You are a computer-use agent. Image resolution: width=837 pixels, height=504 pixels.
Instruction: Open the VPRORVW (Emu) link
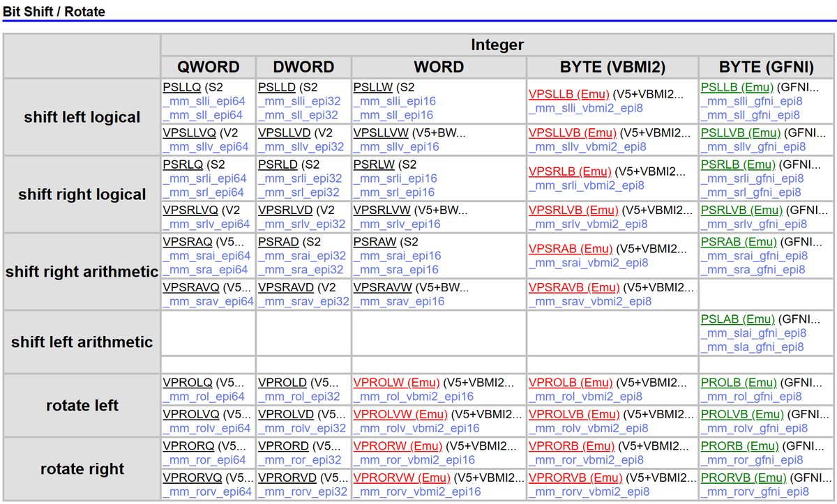402,478
